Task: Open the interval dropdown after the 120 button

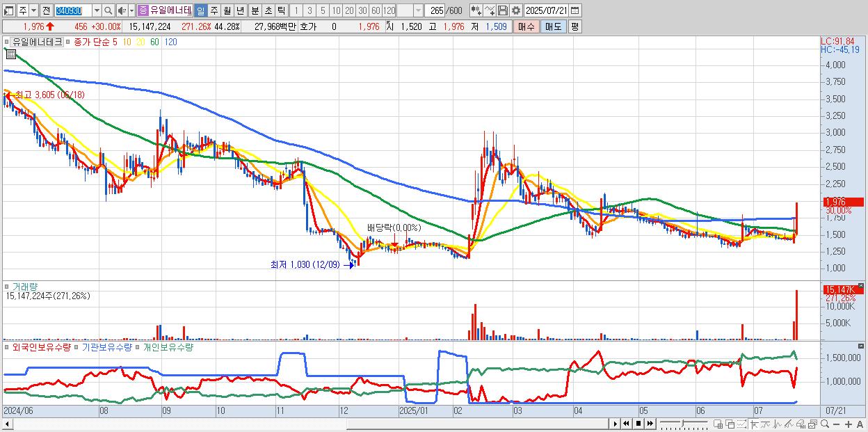Action: pos(418,10)
